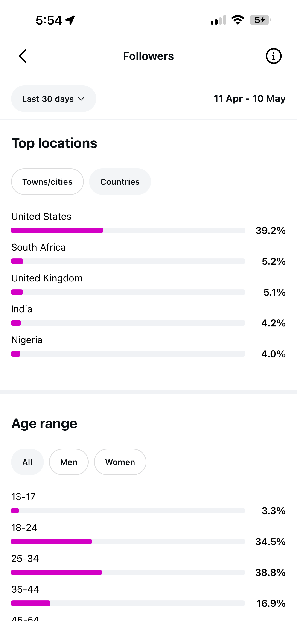Choose the Men age filter
The height and width of the screenshot is (644, 297).
click(x=69, y=462)
